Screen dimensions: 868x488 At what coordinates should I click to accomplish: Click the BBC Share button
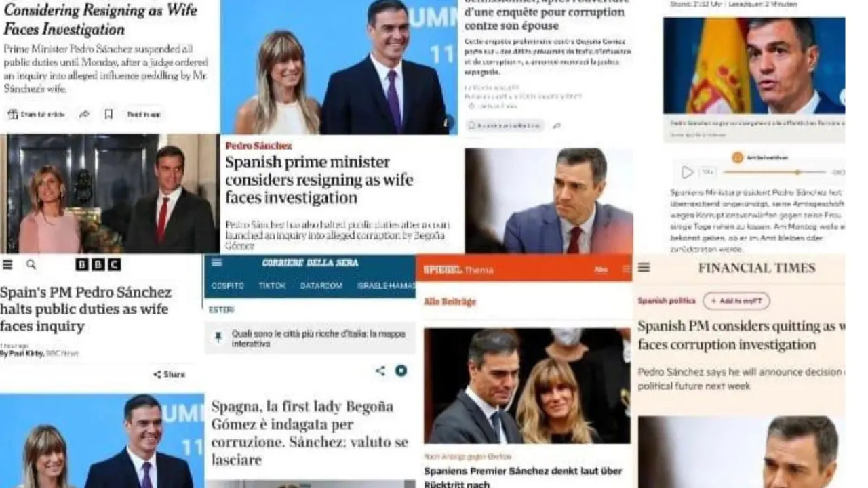pos(169,374)
